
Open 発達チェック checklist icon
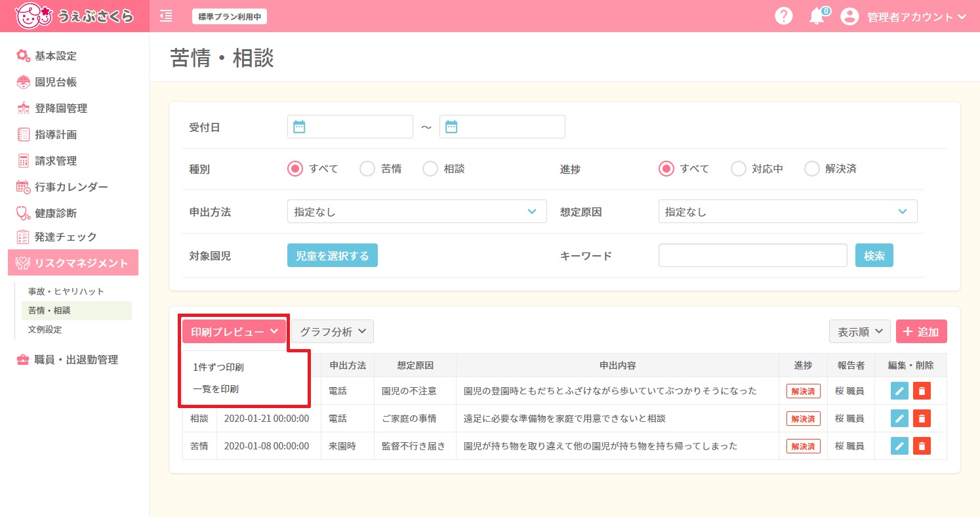point(23,237)
